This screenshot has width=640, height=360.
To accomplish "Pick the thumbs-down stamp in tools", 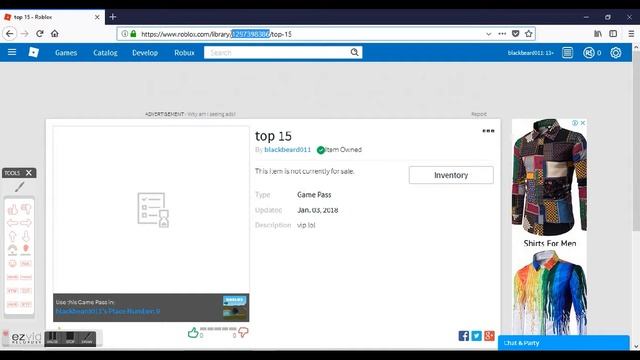I will point(26,209).
